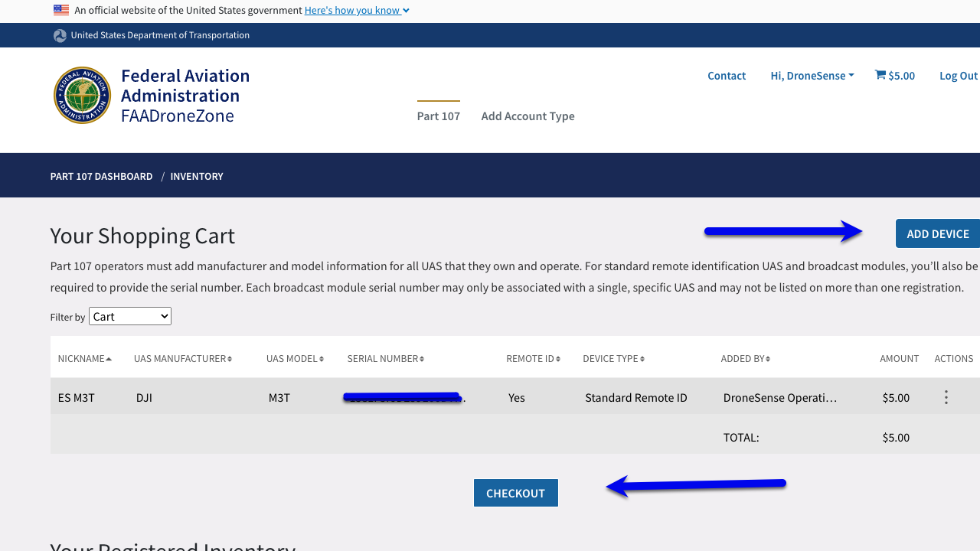The width and height of the screenshot is (980, 551).
Task: Open the Filter by Cart dropdown
Action: (129, 315)
